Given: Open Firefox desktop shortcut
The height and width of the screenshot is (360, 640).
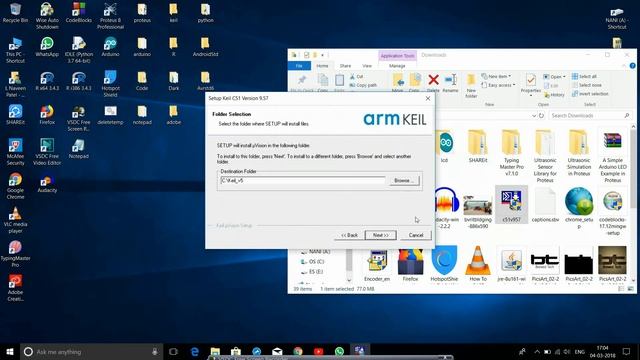Looking at the screenshot, I should point(47,115).
